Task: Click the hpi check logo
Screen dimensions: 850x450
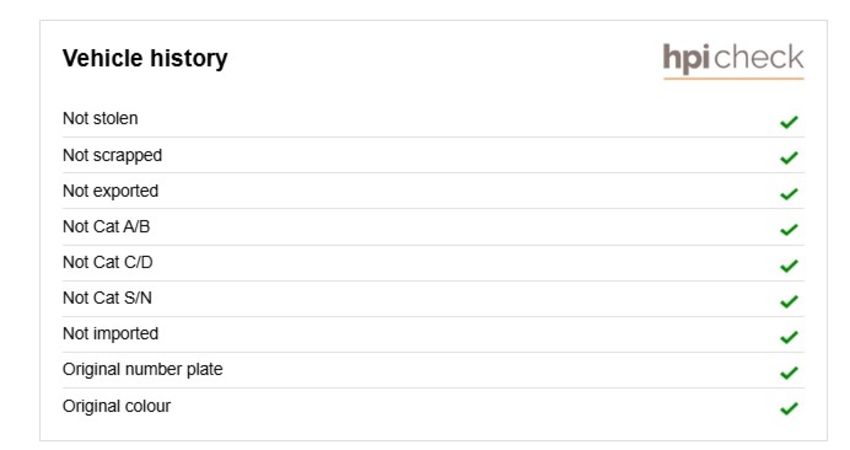Action: [733, 60]
